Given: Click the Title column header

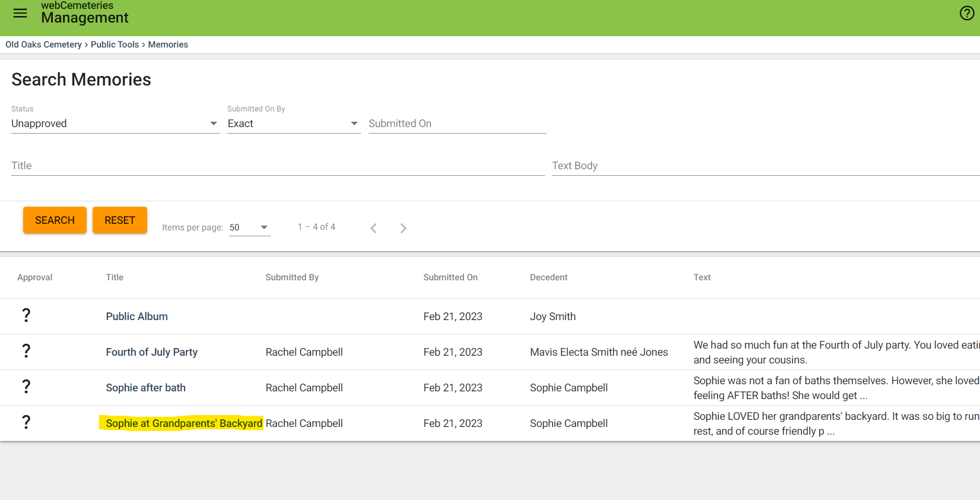Looking at the screenshot, I should 115,277.
